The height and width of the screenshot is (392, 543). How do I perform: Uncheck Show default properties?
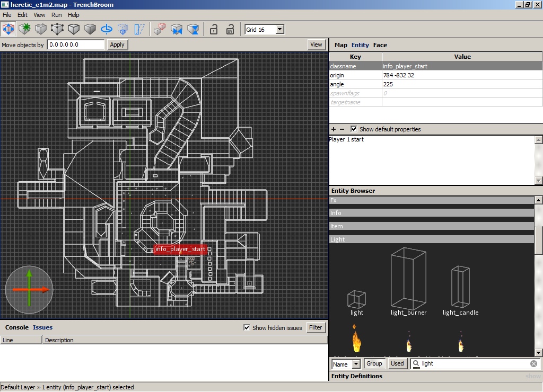pyautogui.click(x=354, y=129)
